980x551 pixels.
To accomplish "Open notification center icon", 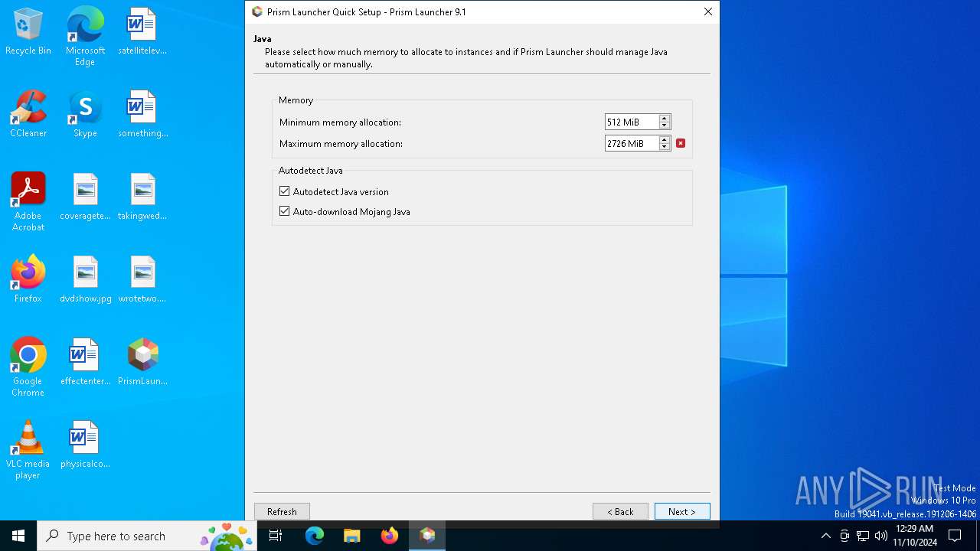I will 955,536.
